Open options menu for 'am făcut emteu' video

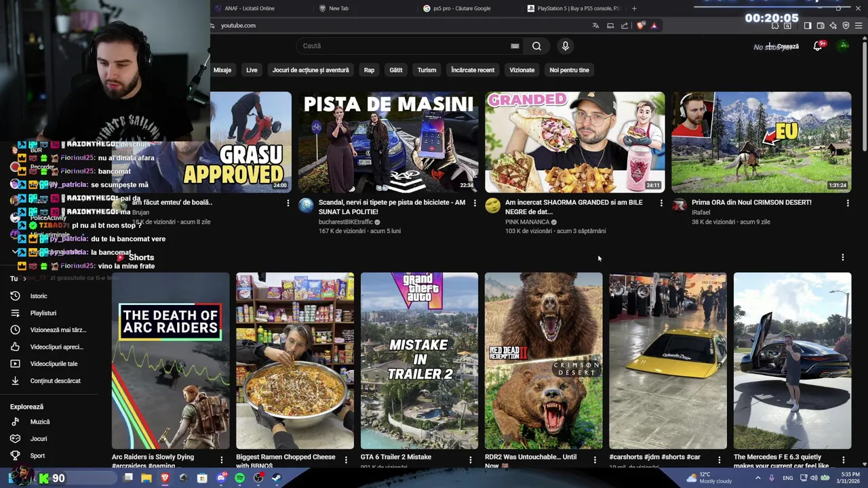pyautogui.click(x=288, y=203)
